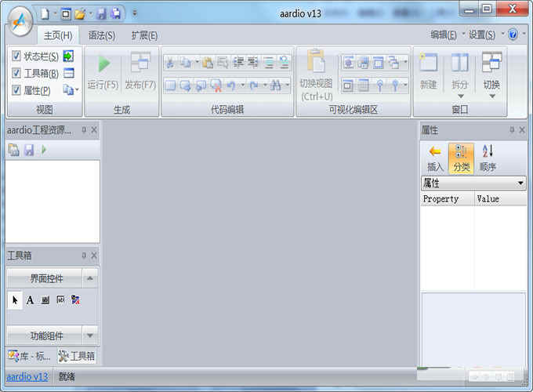The width and height of the screenshot is (533, 392).
Task: Click the 发布(F7) publish button
Action: pos(140,71)
